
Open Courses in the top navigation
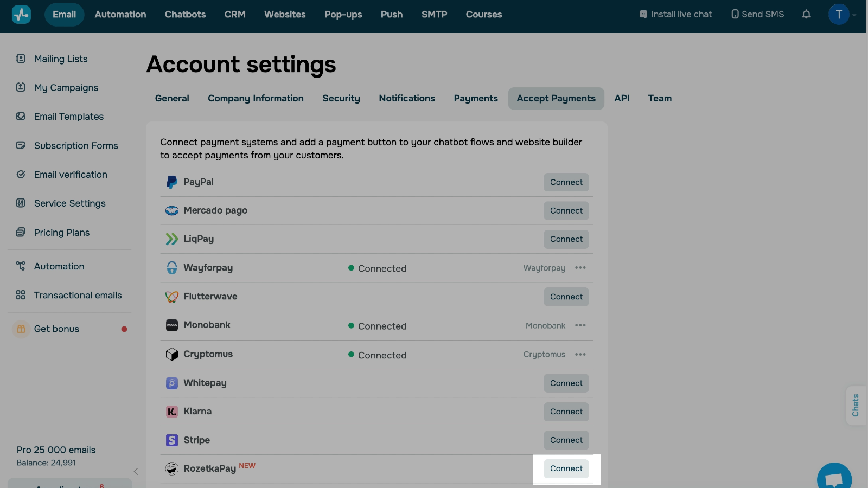coord(484,15)
